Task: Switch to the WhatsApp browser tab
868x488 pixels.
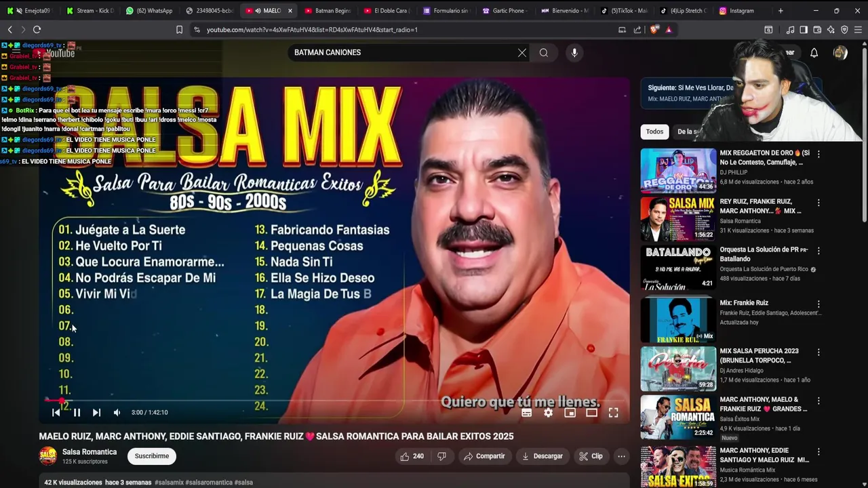Action: pyautogui.click(x=149, y=11)
